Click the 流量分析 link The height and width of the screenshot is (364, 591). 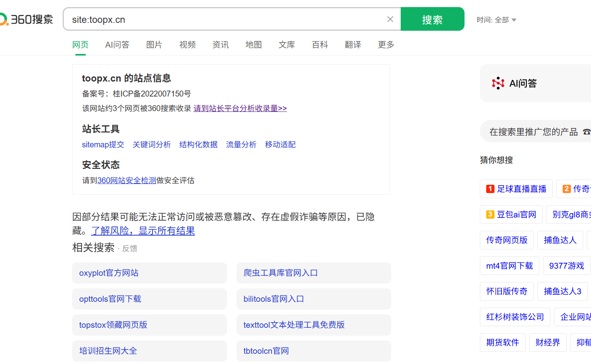point(241,145)
